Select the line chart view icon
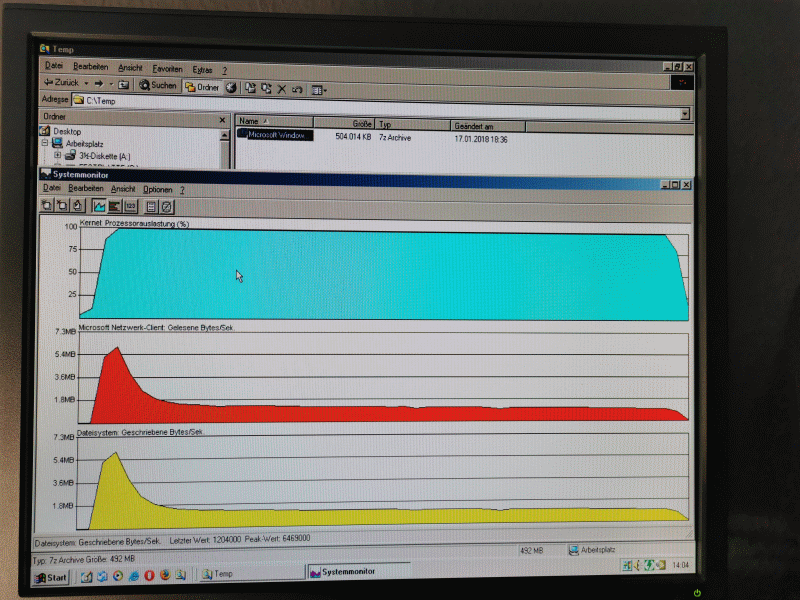Image resolution: width=800 pixels, height=600 pixels. 99,206
